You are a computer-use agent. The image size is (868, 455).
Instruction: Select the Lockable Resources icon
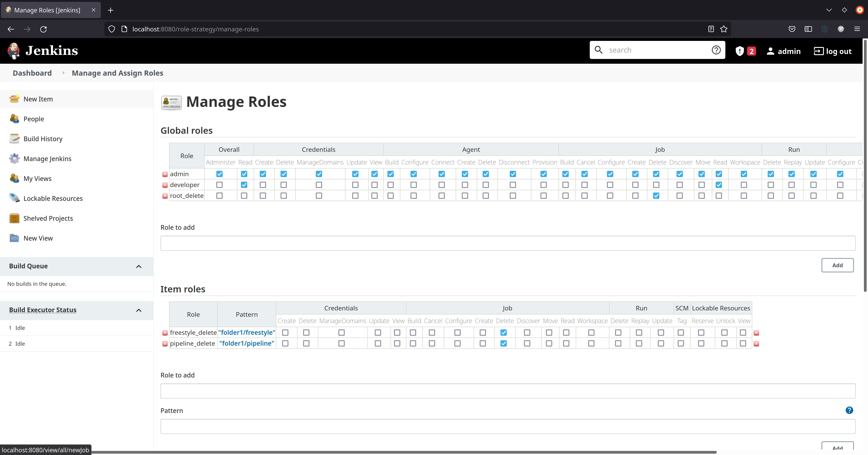coord(14,198)
